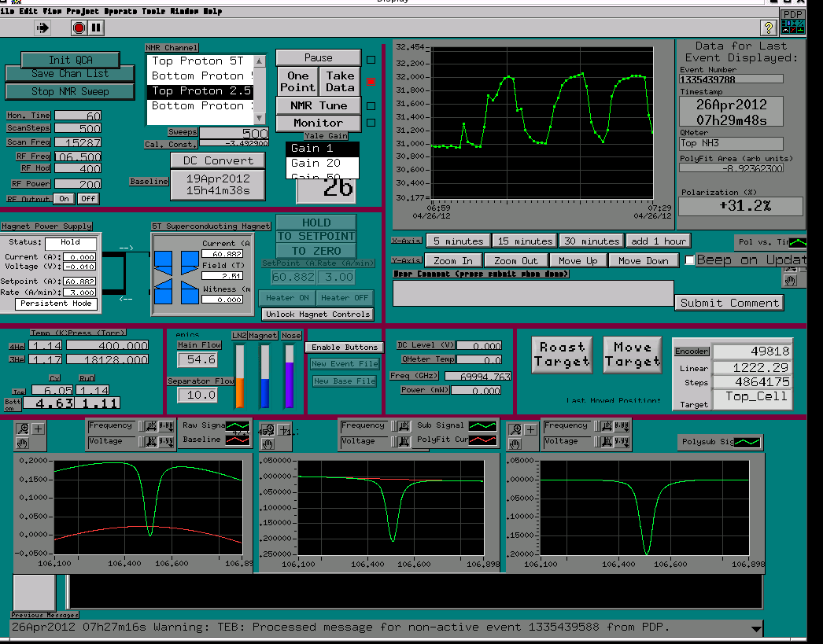This screenshot has height=644, width=823.
Task: Open the Help menu
Action: pos(212,11)
